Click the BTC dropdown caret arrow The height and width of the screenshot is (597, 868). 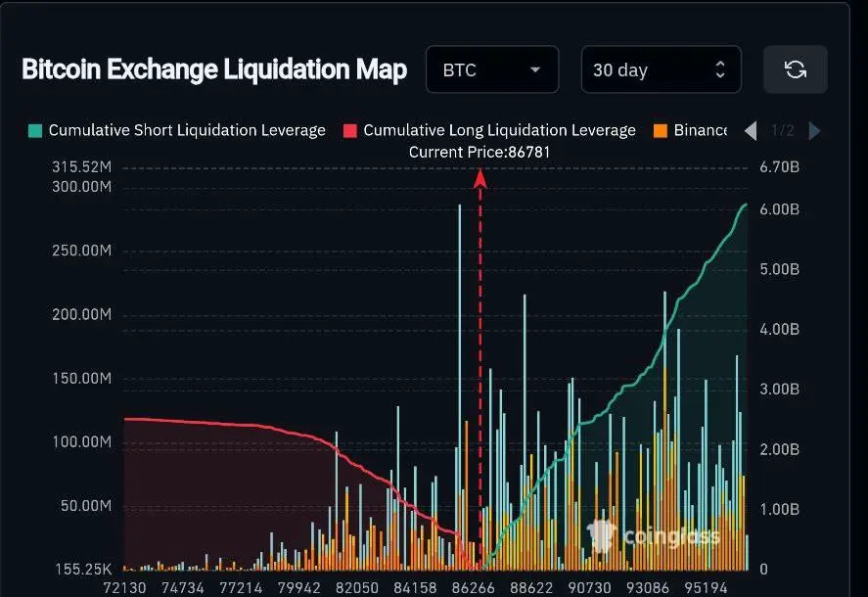534,69
